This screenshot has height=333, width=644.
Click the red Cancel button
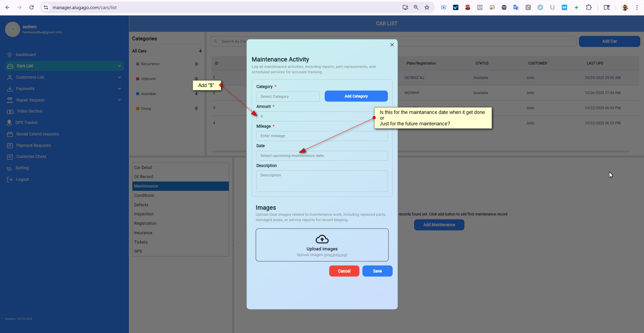point(344,271)
